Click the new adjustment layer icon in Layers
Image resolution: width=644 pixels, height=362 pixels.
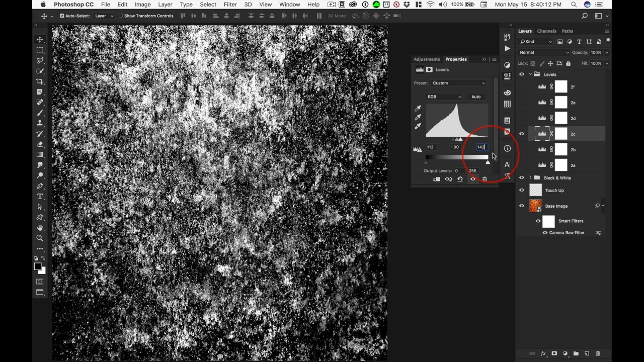point(565,353)
